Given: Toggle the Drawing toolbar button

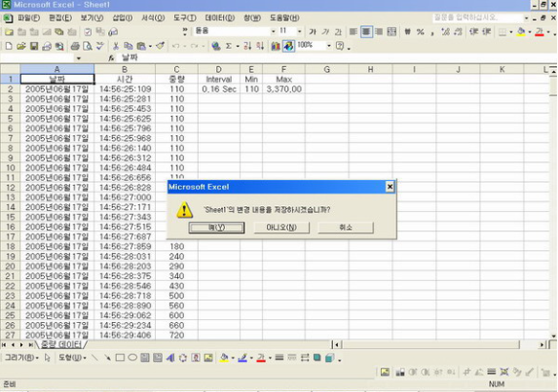Looking at the screenshot, I should [288, 46].
